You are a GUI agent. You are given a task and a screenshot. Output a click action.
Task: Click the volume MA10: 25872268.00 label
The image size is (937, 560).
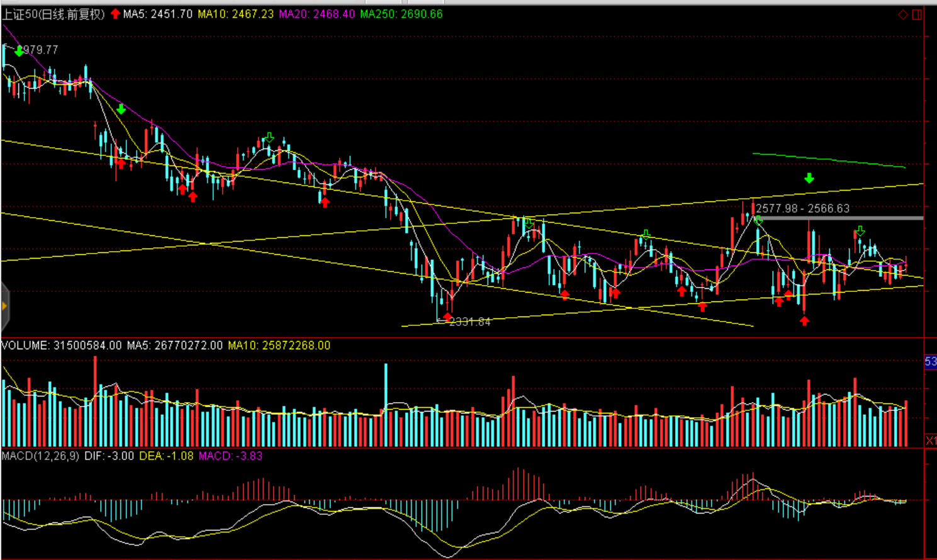coord(279,345)
